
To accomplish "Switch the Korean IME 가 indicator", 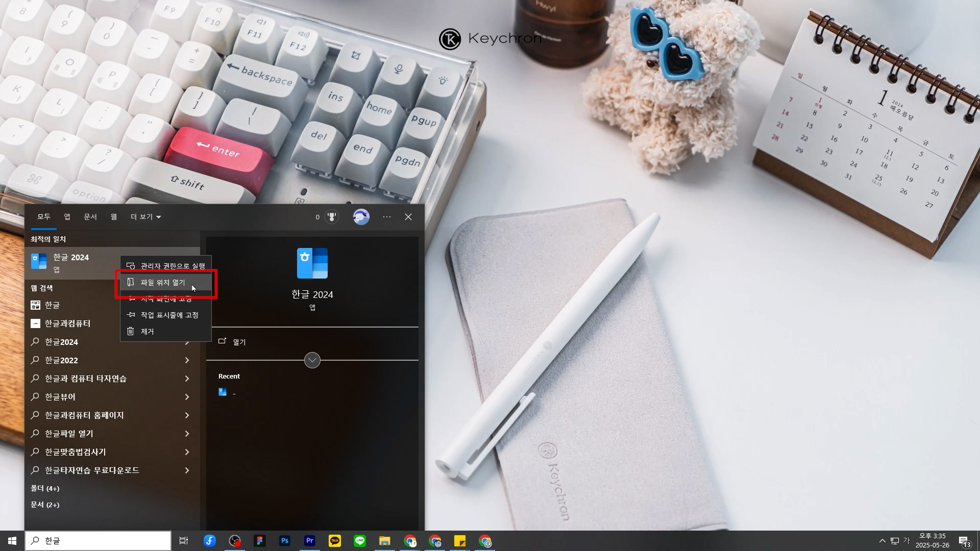I will pos(906,541).
